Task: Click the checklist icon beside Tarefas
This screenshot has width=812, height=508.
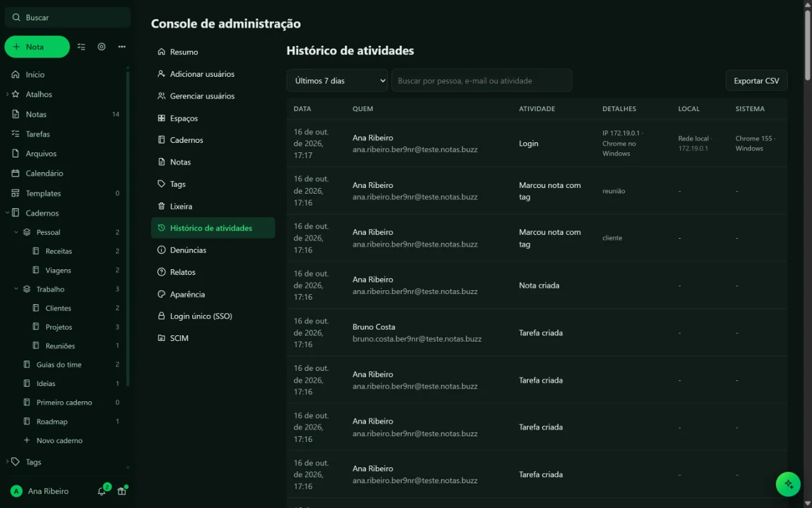Action: [x=16, y=134]
